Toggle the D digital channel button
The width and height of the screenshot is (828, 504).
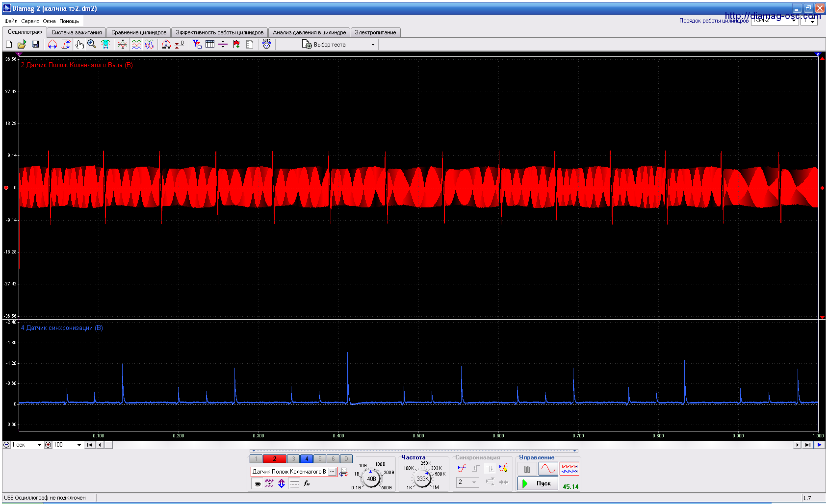click(x=346, y=459)
